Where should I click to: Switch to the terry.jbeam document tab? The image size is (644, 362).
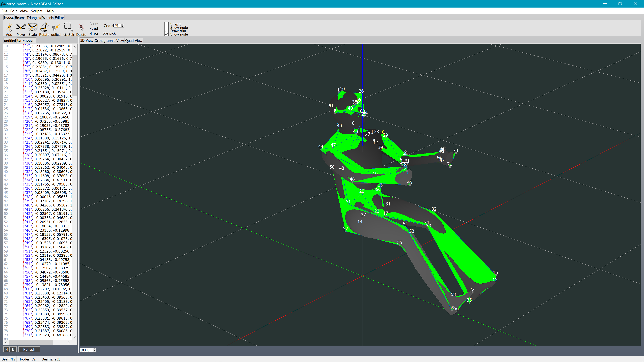[26, 40]
